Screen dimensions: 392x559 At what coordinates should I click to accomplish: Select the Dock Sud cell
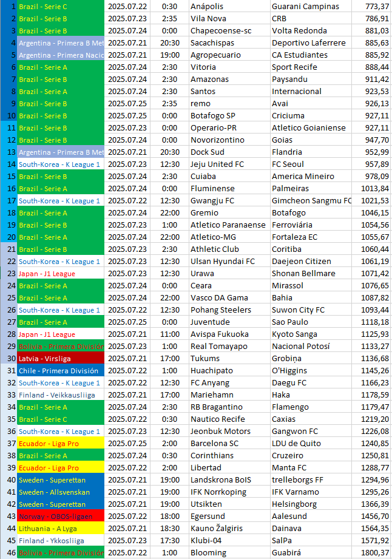(x=229, y=152)
